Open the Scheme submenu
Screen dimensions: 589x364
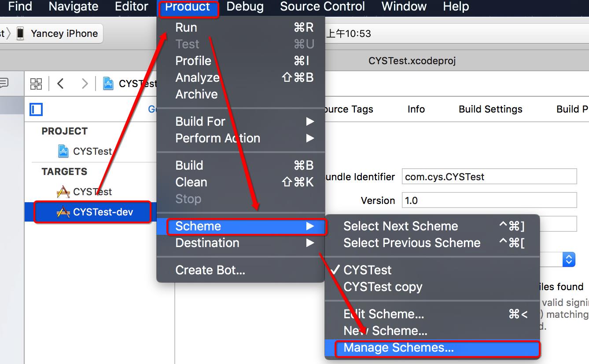[241, 226]
